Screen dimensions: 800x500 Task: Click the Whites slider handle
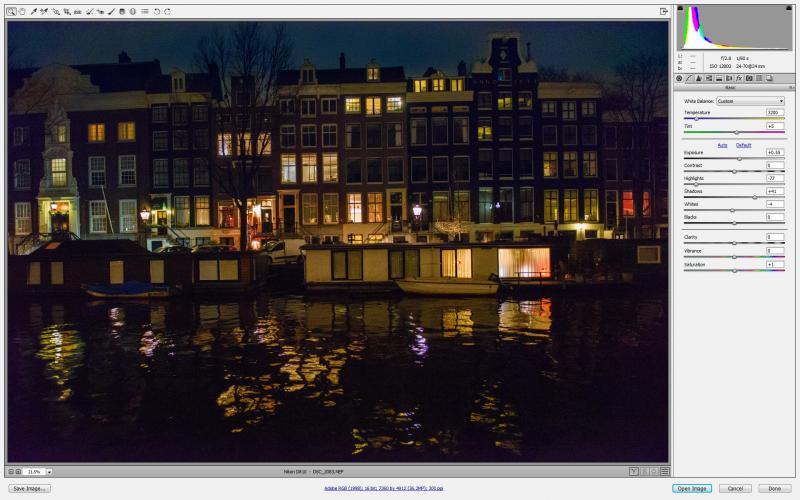click(732, 210)
